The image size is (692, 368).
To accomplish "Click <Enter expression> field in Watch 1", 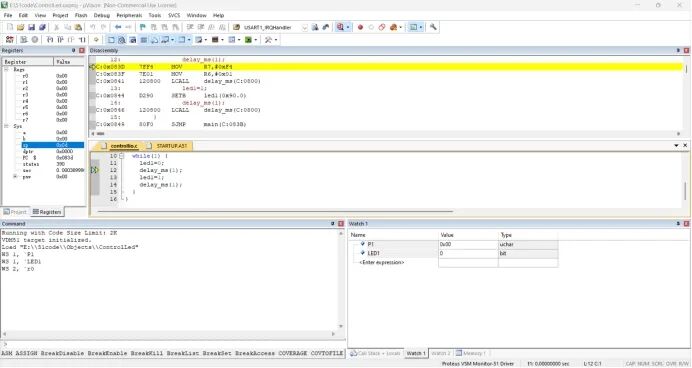I will pyautogui.click(x=382, y=262).
